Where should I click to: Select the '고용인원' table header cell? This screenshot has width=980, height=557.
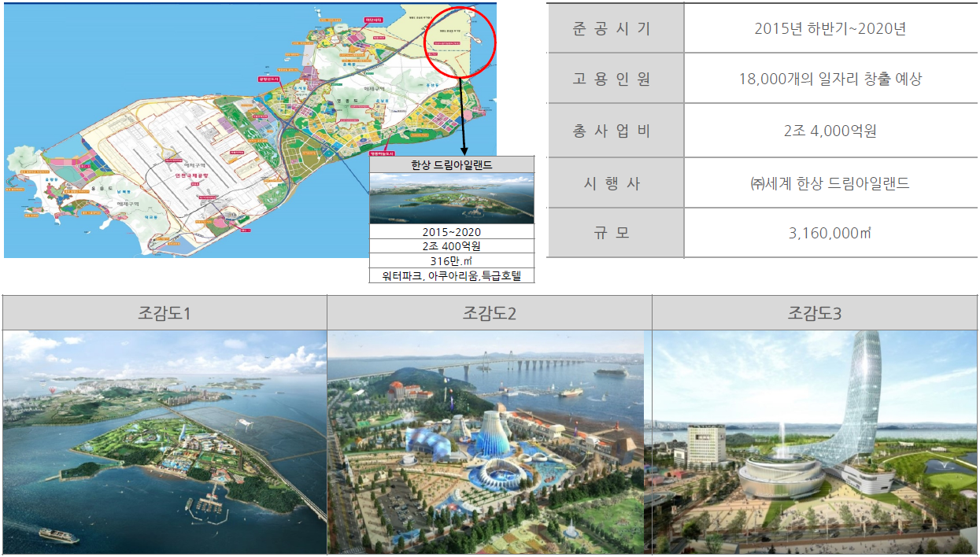(x=615, y=79)
